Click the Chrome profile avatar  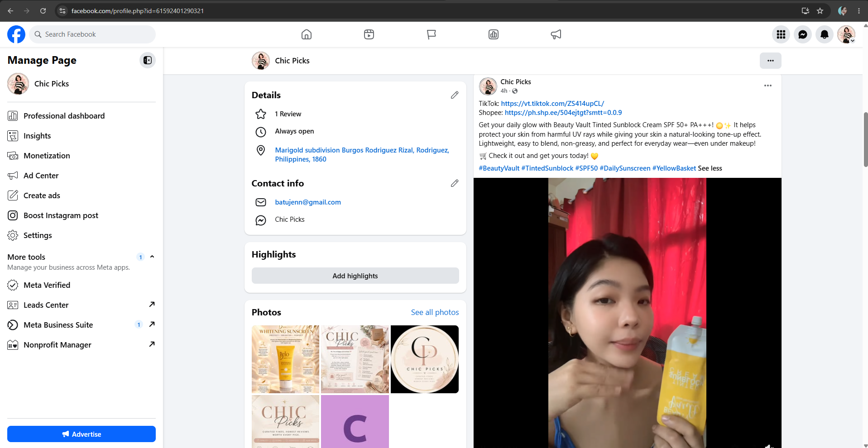[843, 11]
